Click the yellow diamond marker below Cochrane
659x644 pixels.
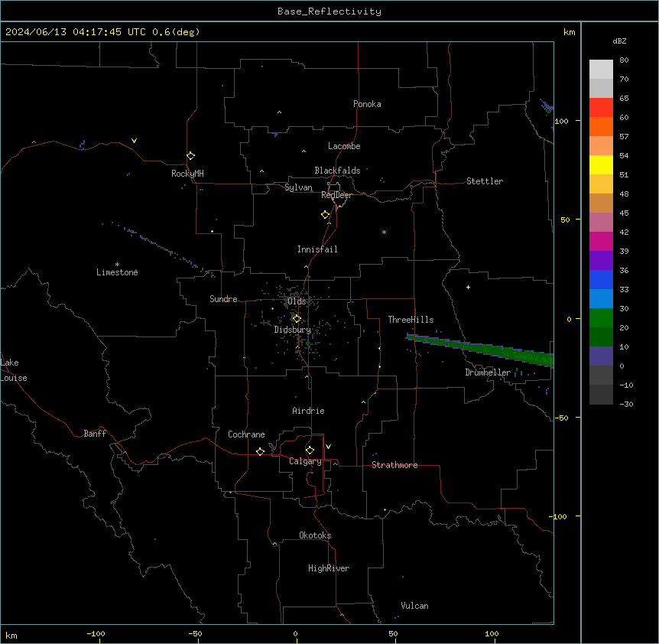(260, 451)
